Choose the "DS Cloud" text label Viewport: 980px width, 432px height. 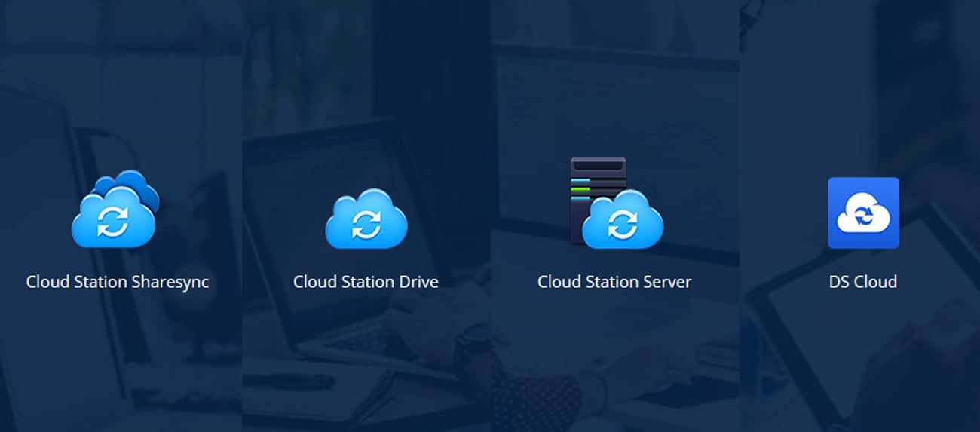pos(863,282)
